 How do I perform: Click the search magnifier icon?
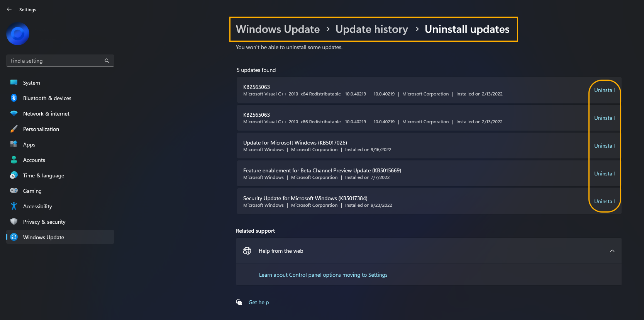107,61
